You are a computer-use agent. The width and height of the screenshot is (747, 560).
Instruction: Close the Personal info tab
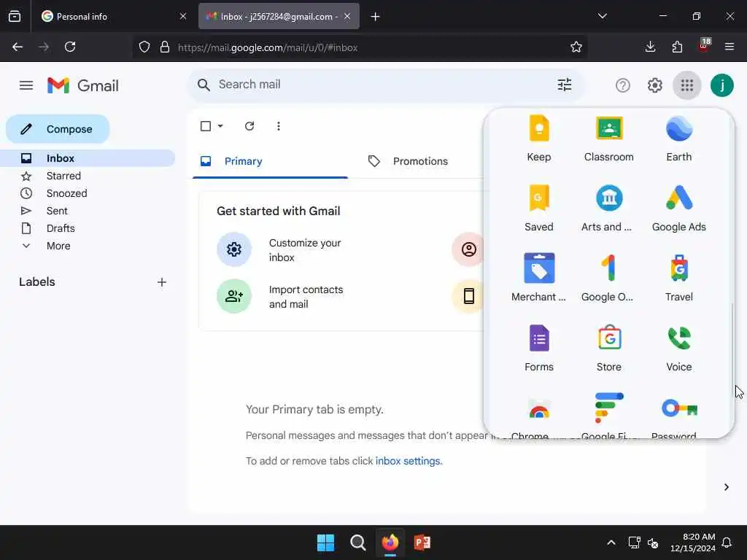183,16
